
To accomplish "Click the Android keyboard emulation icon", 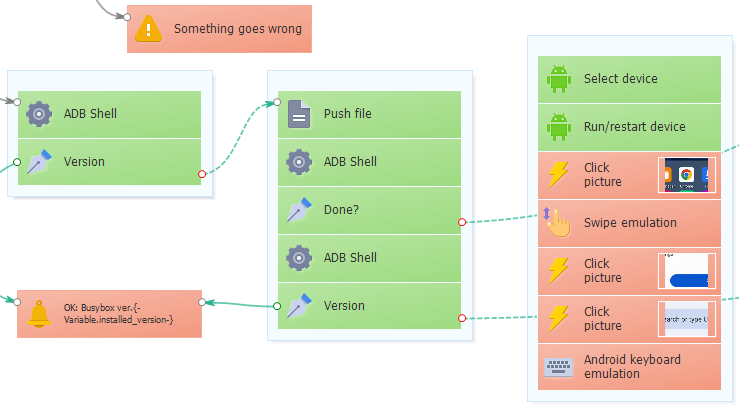I will click(x=559, y=367).
